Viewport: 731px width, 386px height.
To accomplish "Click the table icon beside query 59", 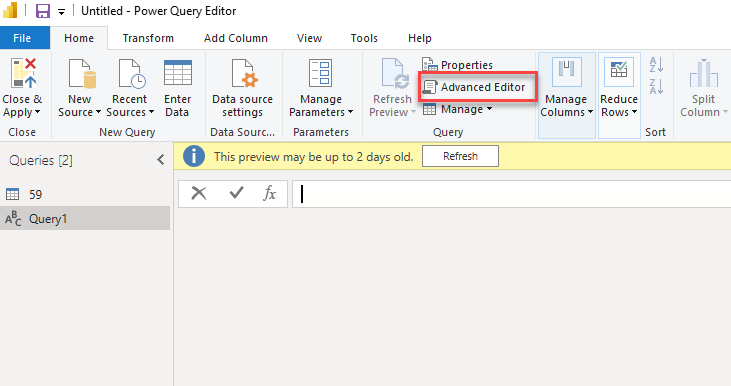I will click(x=13, y=194).
